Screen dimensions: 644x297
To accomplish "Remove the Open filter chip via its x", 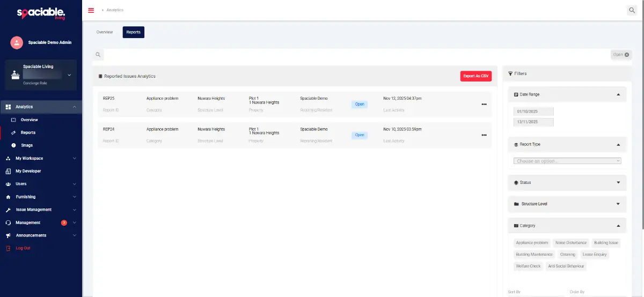I will [x=627, y=55].
